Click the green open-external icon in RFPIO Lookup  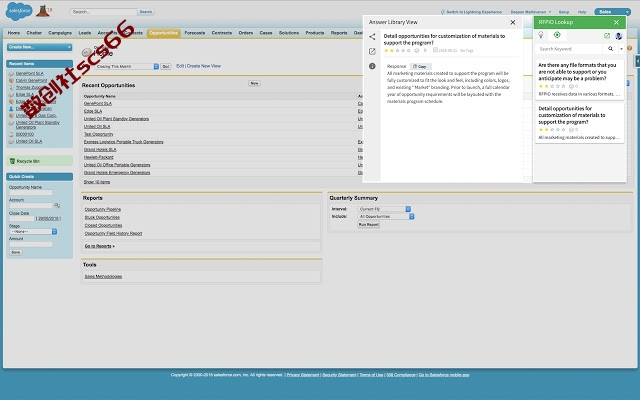click(607, 36)
